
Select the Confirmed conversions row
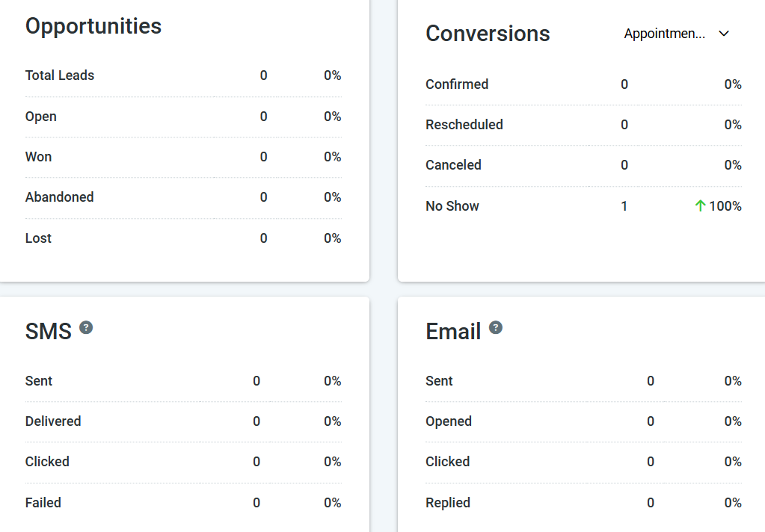(457, 84)
